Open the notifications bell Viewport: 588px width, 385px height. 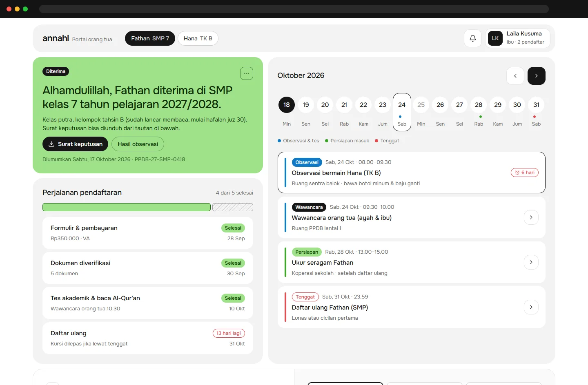473,38
